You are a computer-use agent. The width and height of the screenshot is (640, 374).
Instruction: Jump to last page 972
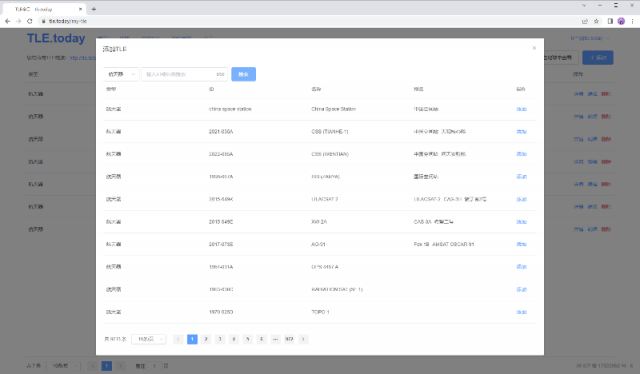(289, 339)
